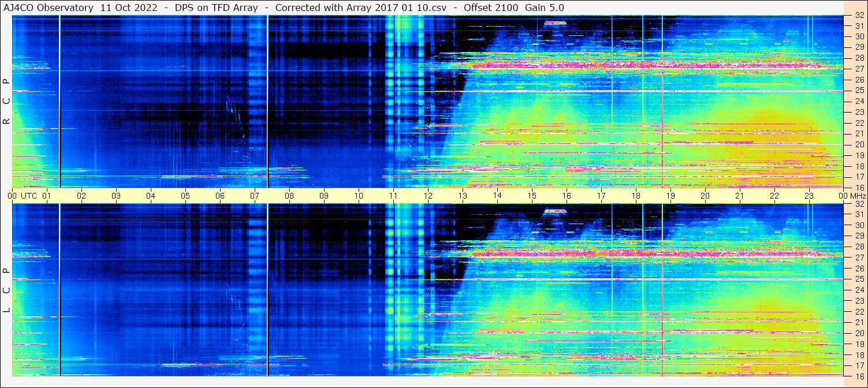The image size is (868, 388).
Task: Select the 14 hour mark
Action: point(497,196)
